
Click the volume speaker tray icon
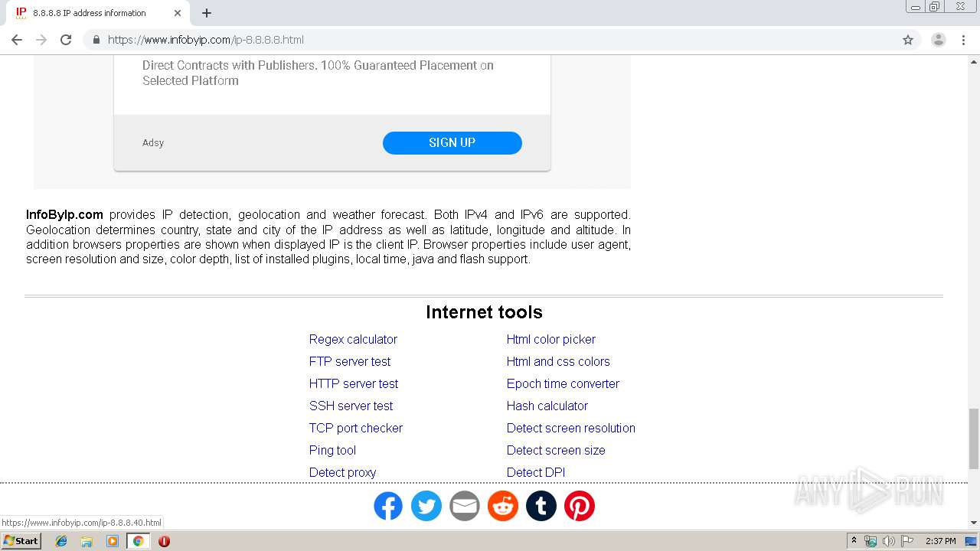(889, 541)
